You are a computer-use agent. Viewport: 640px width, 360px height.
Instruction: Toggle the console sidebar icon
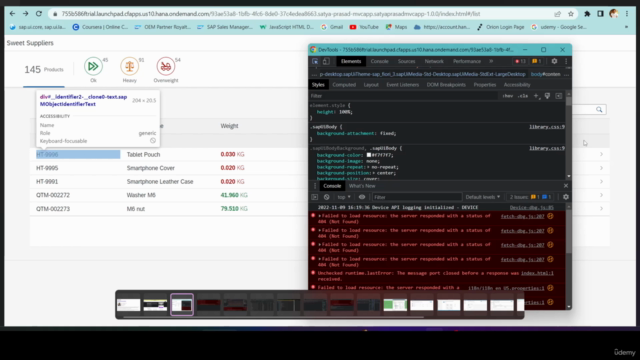click(315, 197)
